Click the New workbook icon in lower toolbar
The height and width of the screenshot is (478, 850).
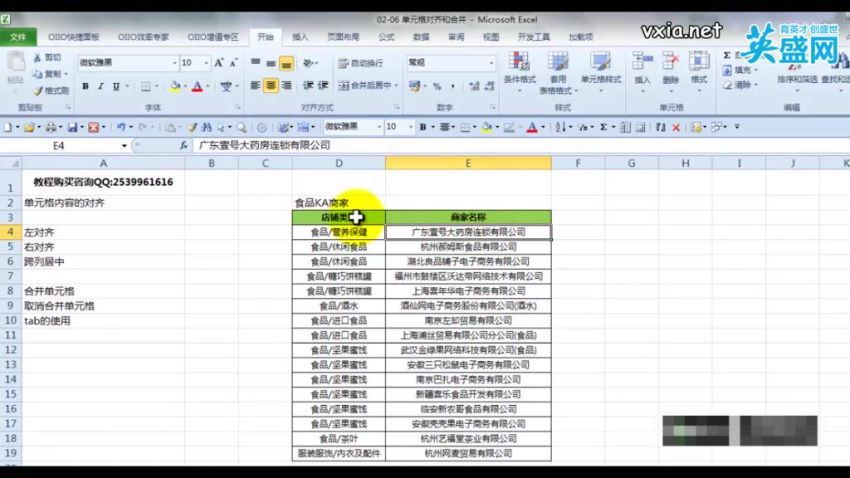pos(8,127)
